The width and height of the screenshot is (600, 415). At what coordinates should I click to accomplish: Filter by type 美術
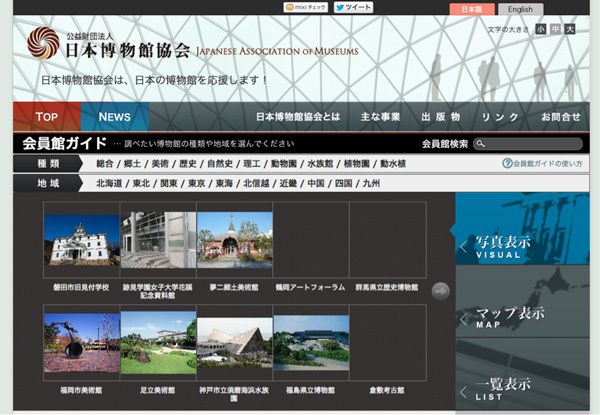point(160,164)
